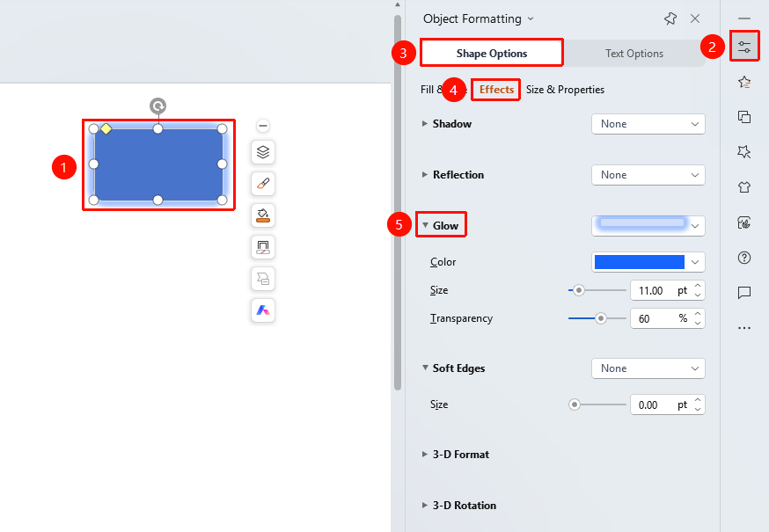Open the Glow Color picker swatch

[x=648, y=262]
